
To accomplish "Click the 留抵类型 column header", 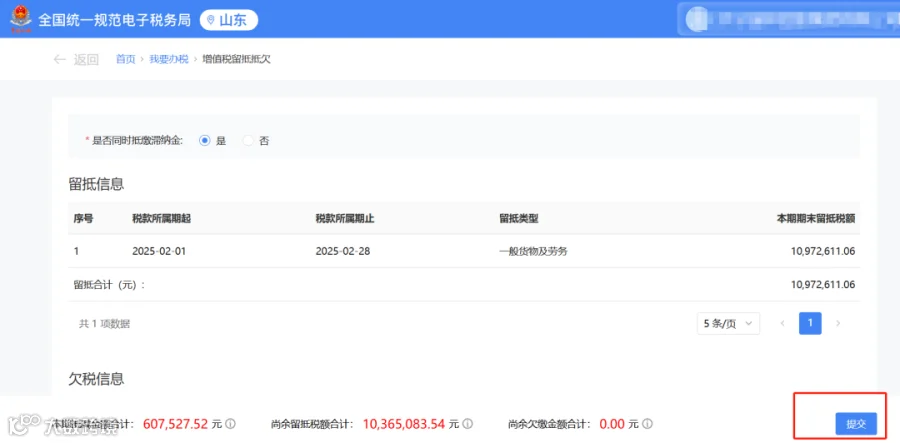I will [x=519, y=219].
